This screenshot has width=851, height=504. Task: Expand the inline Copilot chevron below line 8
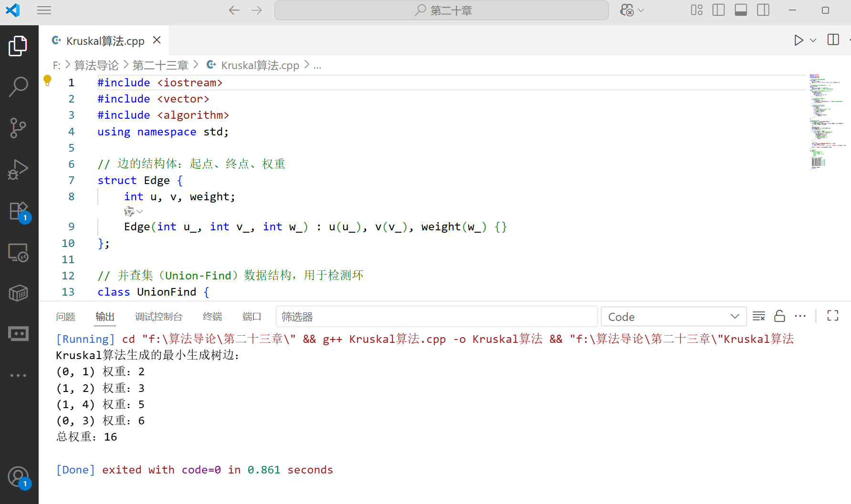pos(140,211)
